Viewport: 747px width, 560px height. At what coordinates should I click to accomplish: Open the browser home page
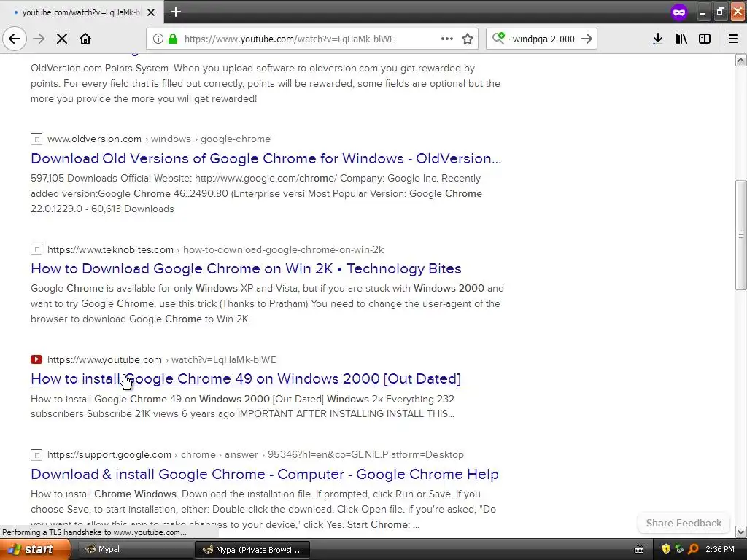click(x=85, y=39)
